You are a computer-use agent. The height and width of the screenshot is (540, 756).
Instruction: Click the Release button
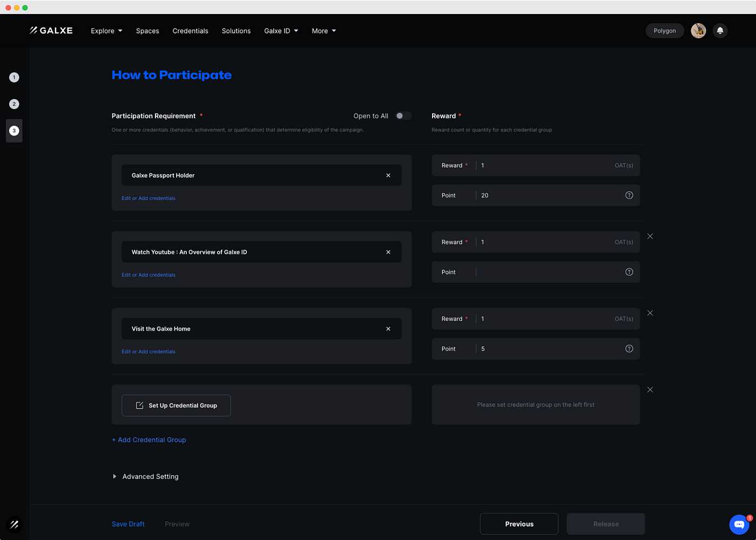[x=606, y=524]
